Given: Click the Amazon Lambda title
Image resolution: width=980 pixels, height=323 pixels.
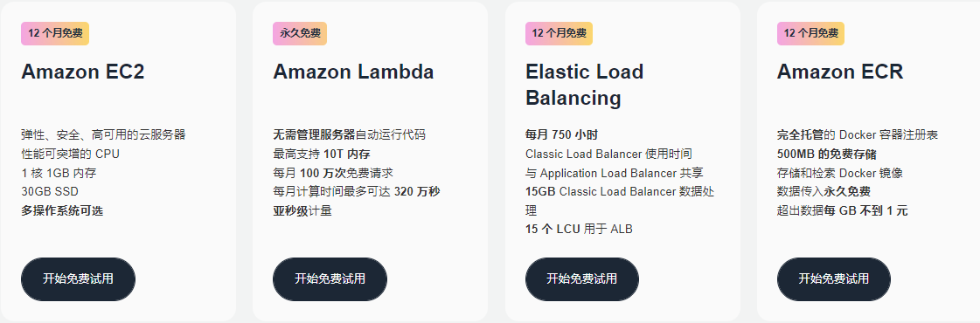Looking at the screenshot, I should (353, 72).
